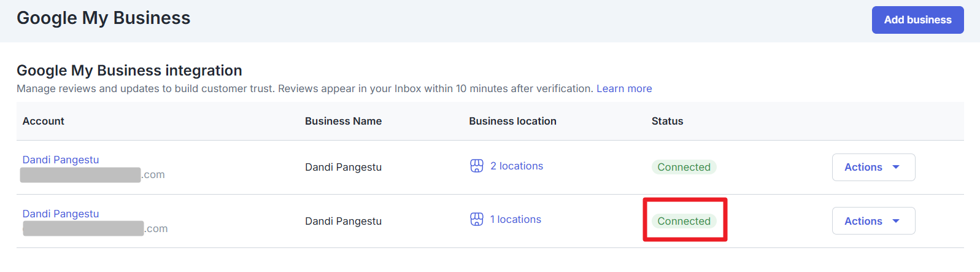Click blurred email under first Dandi Pangestu
The height and width of the screenshot is (272, 980).
92,175
